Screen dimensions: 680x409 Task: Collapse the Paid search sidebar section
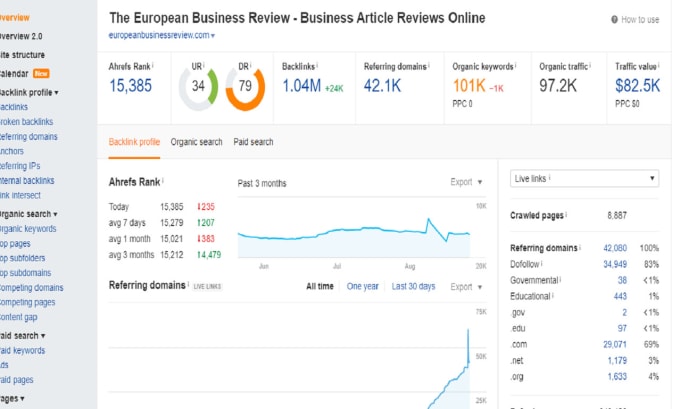(23, 336)
